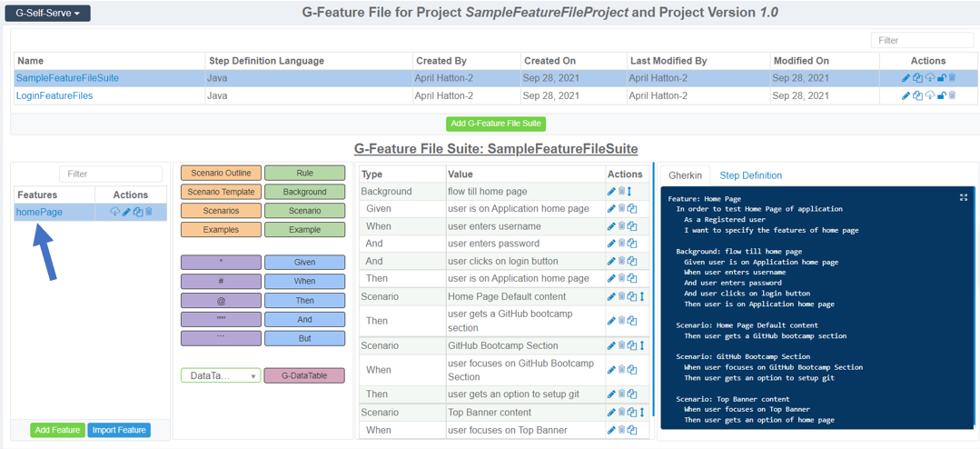Screen dimensions: 980x449
Task: Delete the SampleFeatureFileSuite suite
Action: point(952,78)
